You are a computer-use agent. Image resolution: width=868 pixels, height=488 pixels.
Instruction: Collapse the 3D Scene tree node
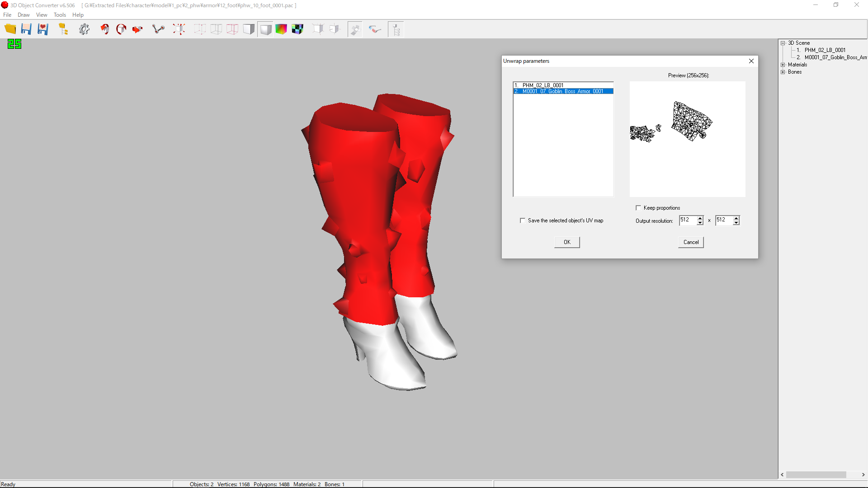pyautogui.click(x=783, y=43)
